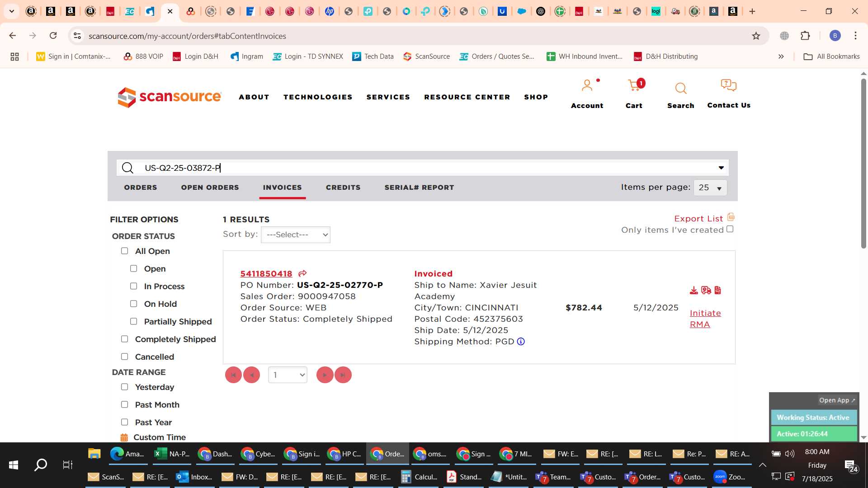Click the Export List icon
The image size is (868, 488).
click(x=731, y=217)
